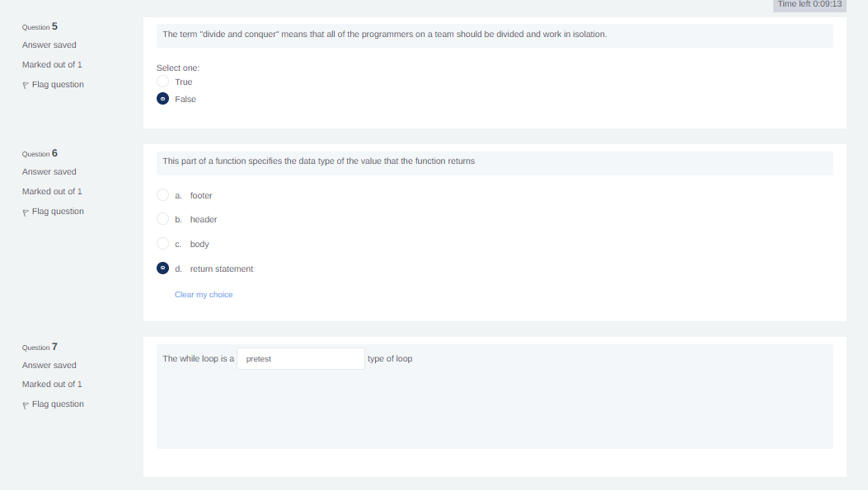Click the Question 6 number heading
This screenshot has width=868, height=490.
coord(40,153)
